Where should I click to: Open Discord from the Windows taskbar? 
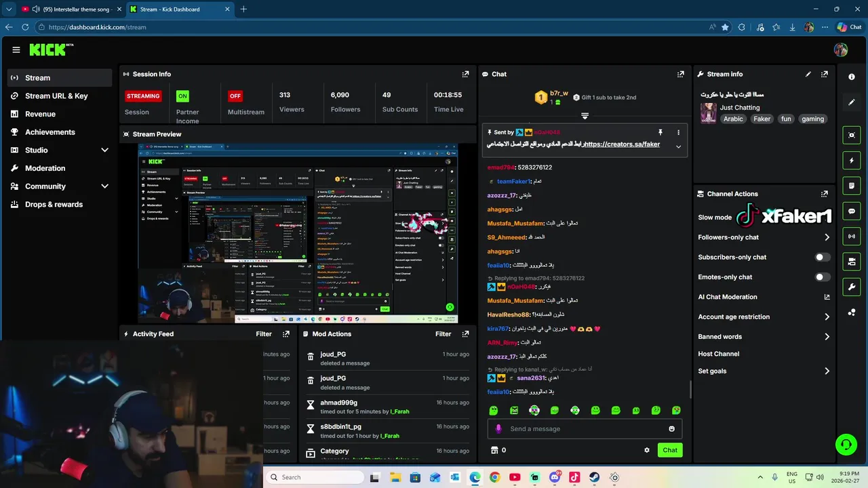555,477
